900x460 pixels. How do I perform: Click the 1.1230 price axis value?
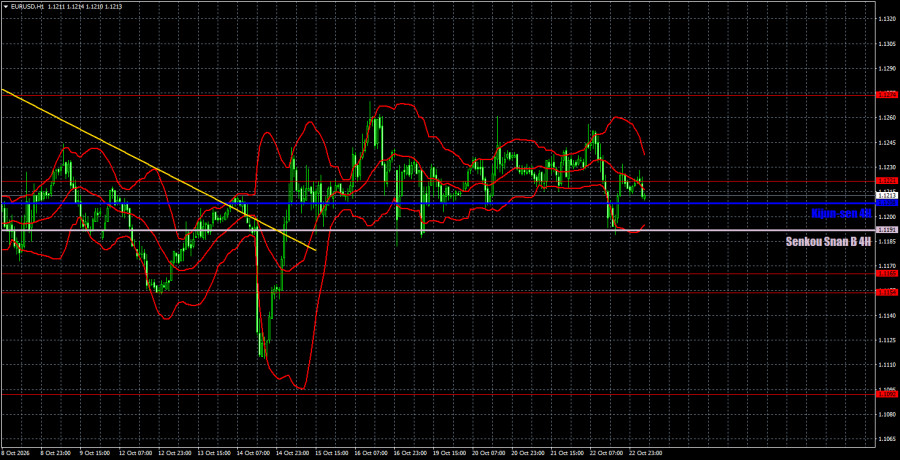click(885, 167)
